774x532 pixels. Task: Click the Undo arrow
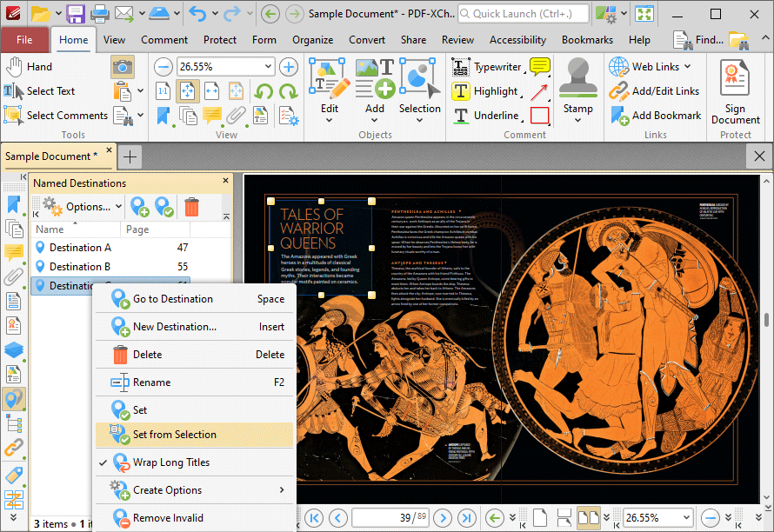click(197, 14)
